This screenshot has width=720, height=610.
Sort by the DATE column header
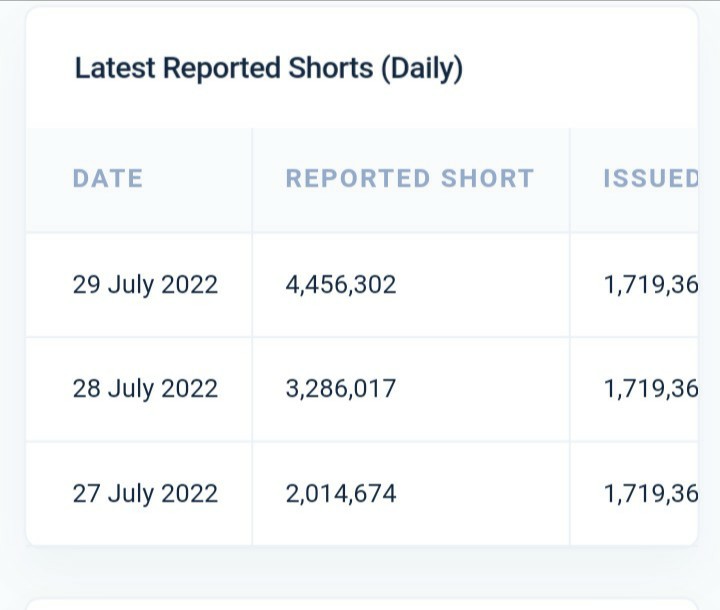click(x=108, y=179)
